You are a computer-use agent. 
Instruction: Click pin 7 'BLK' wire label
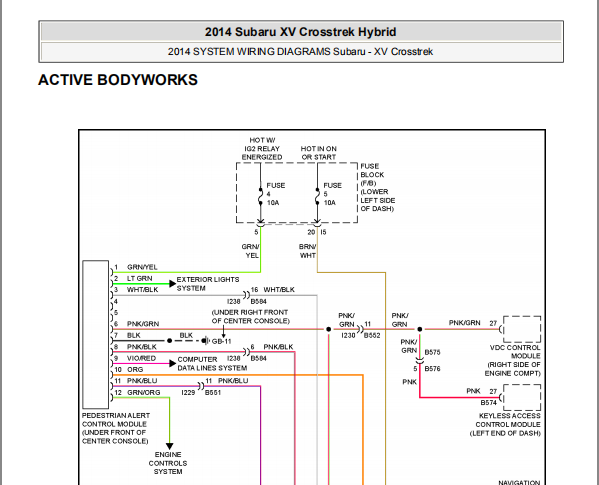pyautogui.click(x=134, y=335)
